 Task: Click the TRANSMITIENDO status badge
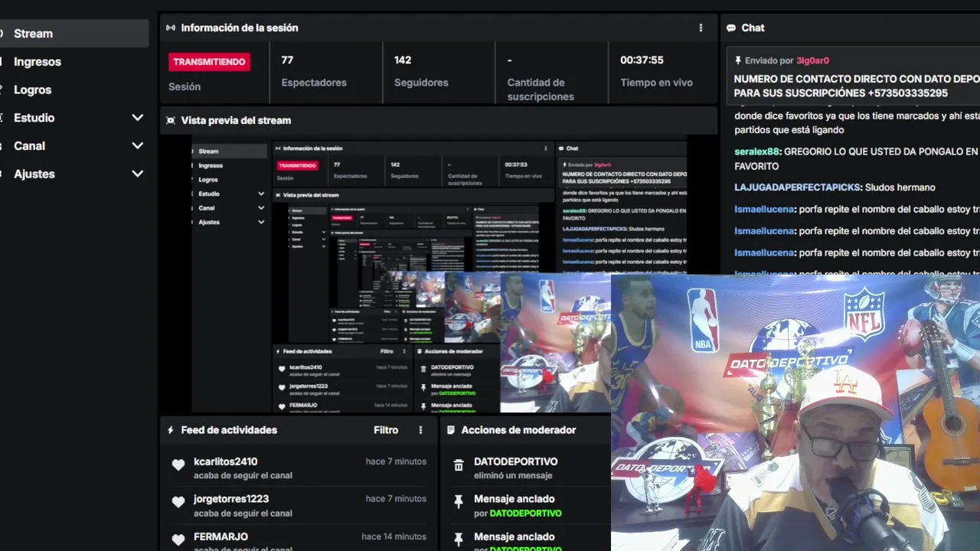(209, 62)
